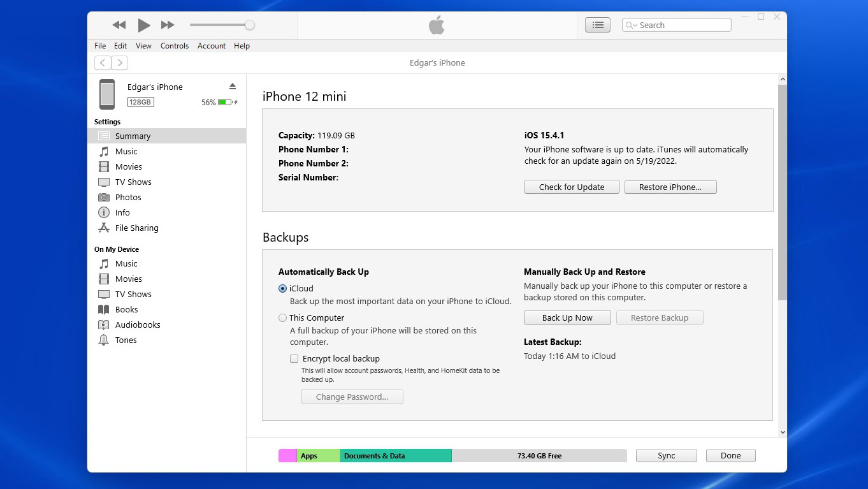Enable Encrypt local backup checkbox

click(x=294, y=359)
